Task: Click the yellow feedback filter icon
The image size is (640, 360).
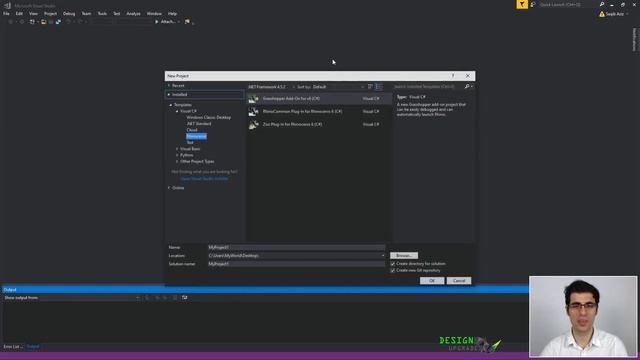Action: (x=522, y=4)
